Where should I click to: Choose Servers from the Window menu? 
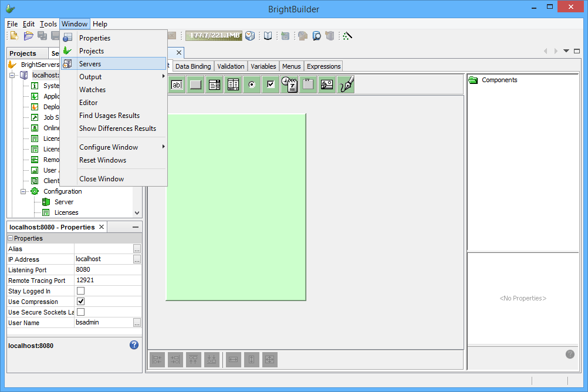coord(90,64)
